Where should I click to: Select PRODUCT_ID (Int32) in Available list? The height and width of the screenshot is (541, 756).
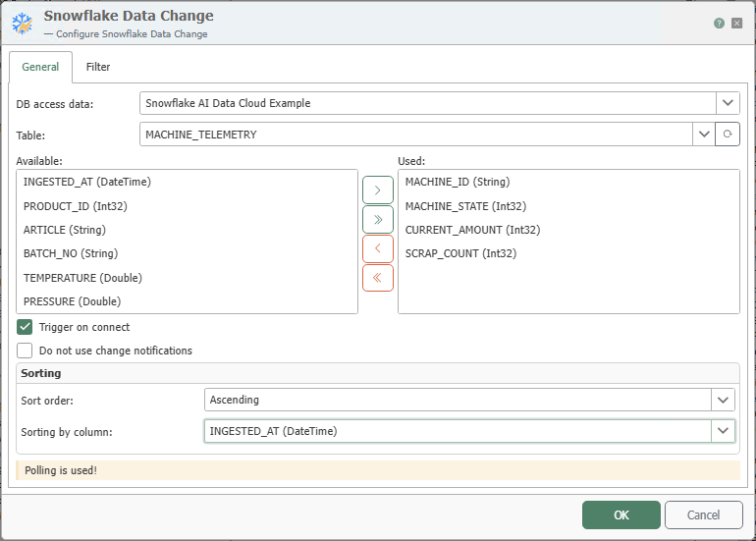click(x=188, y=206)
